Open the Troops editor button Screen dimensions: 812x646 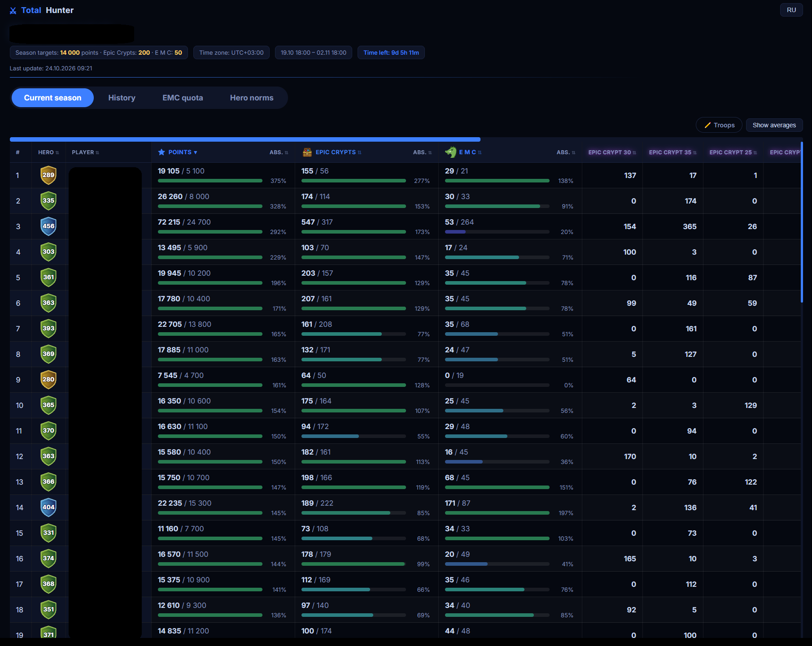coord(719,125)
